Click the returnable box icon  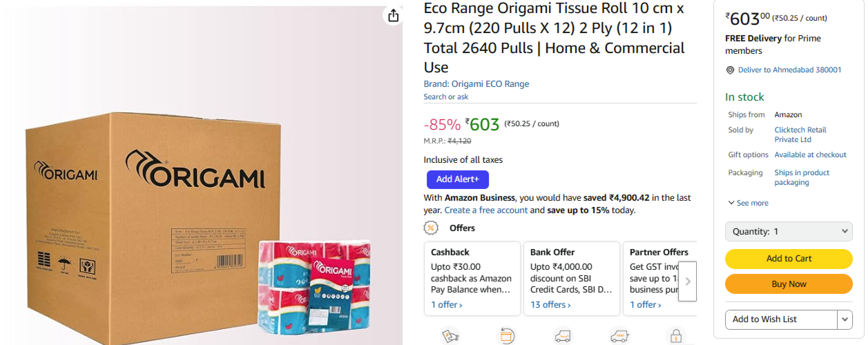[506, 336]
